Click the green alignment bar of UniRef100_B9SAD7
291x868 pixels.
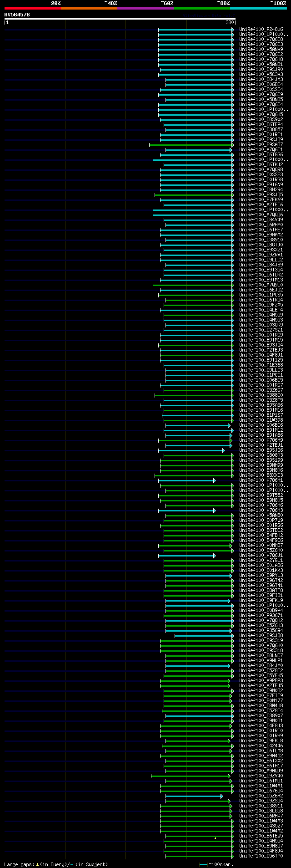point(191,145)
